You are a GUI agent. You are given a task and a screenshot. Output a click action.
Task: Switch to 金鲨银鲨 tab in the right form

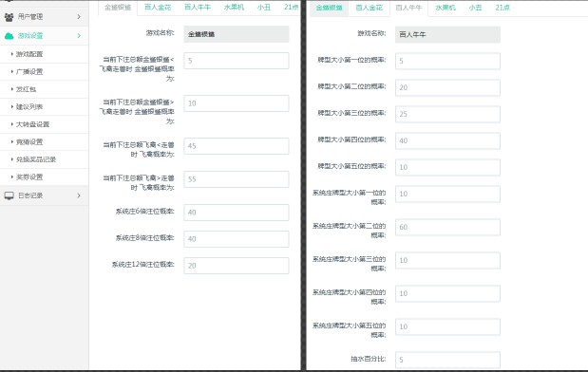coord(329,8)
